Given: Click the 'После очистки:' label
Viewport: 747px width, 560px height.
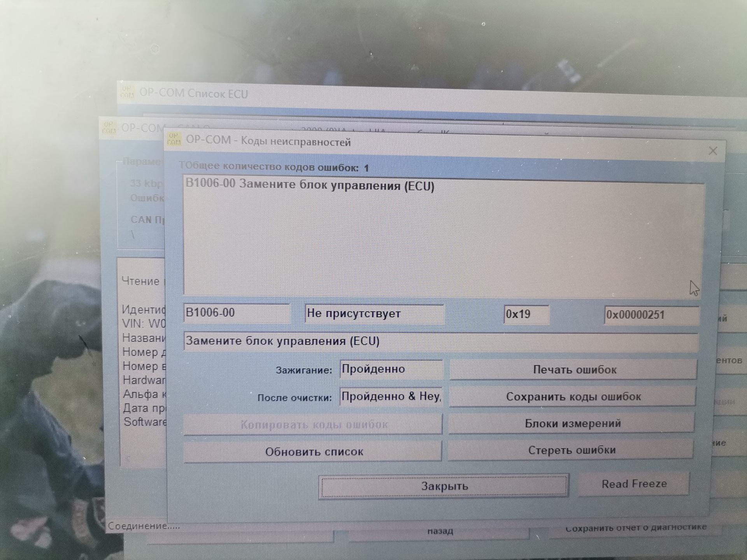Looking at the screenshot, I should coord(295,397).
